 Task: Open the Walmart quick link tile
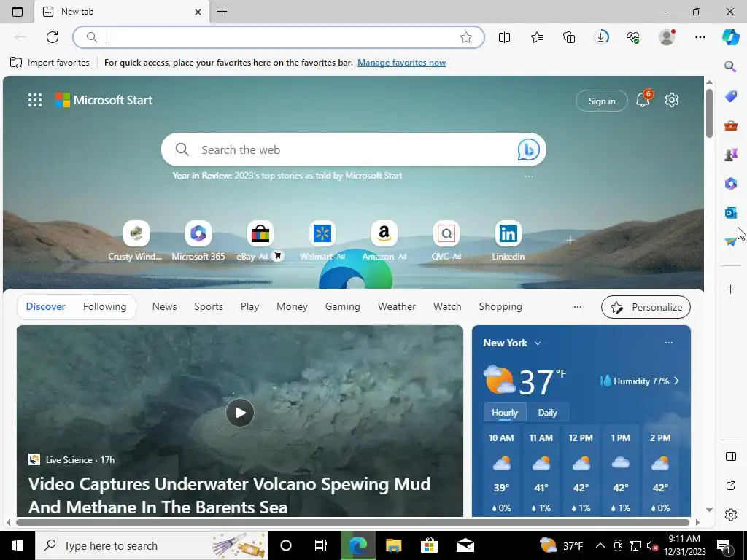pyautogui.click(x=322, y=241)
